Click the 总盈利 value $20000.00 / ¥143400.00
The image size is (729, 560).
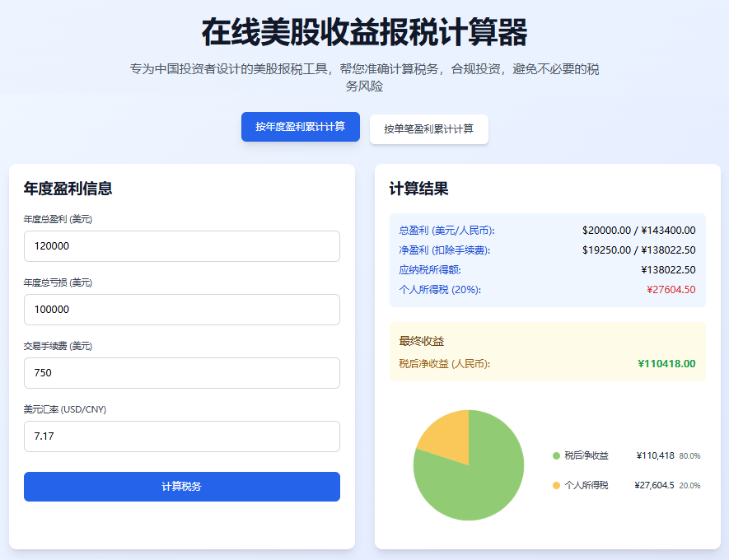[638, 230]
